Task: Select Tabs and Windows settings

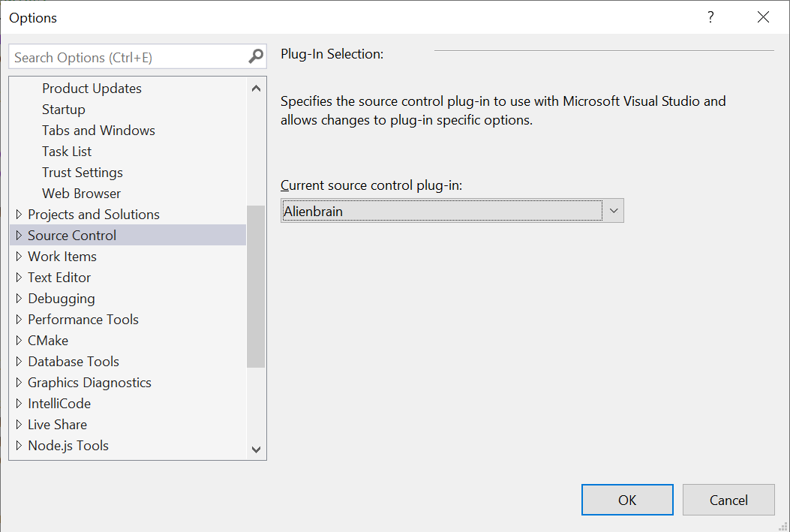Action: coord(98,131)
